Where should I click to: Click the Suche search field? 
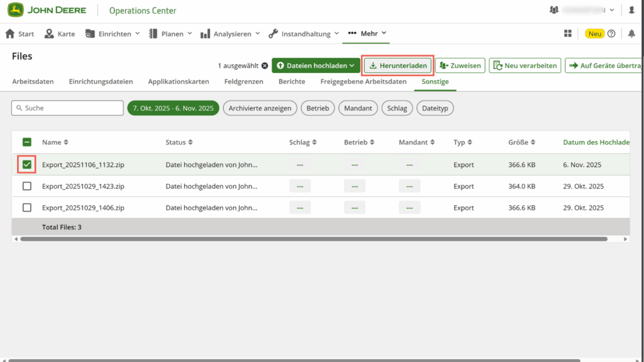pos(67,108)
